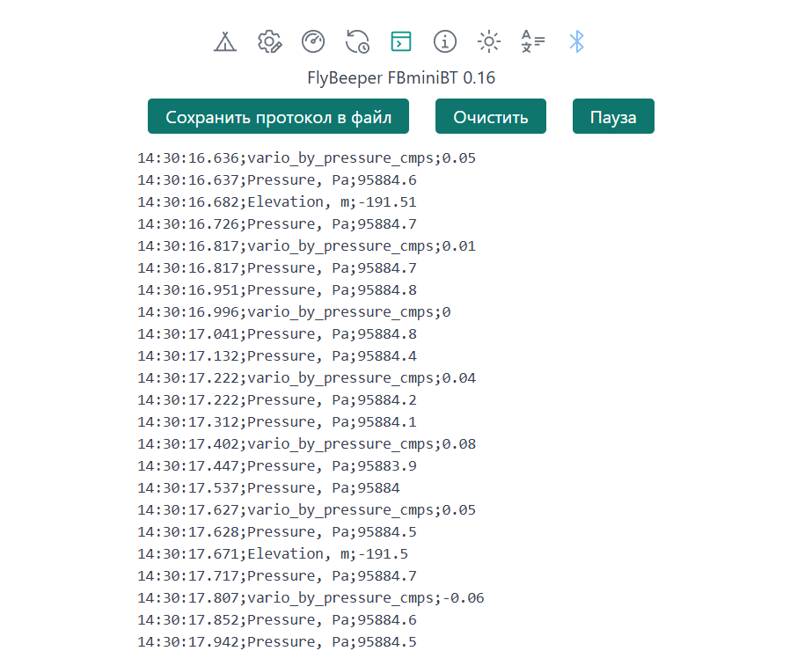The image size is (812, 651).
Task: Toggle light theme sun icon
Action: pos(489,41)
